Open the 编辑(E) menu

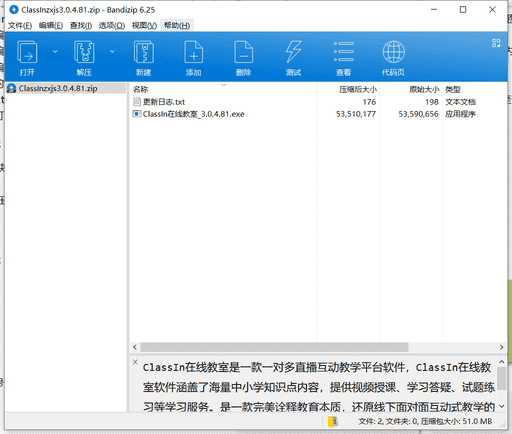coord(51,26)
